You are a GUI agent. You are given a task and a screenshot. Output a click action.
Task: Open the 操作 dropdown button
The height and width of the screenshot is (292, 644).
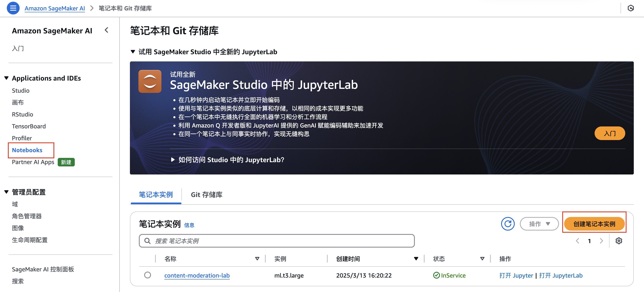click(539, 224)
